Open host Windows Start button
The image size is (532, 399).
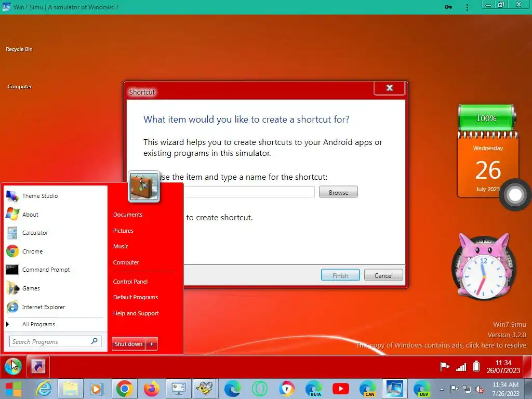point(13,389)
